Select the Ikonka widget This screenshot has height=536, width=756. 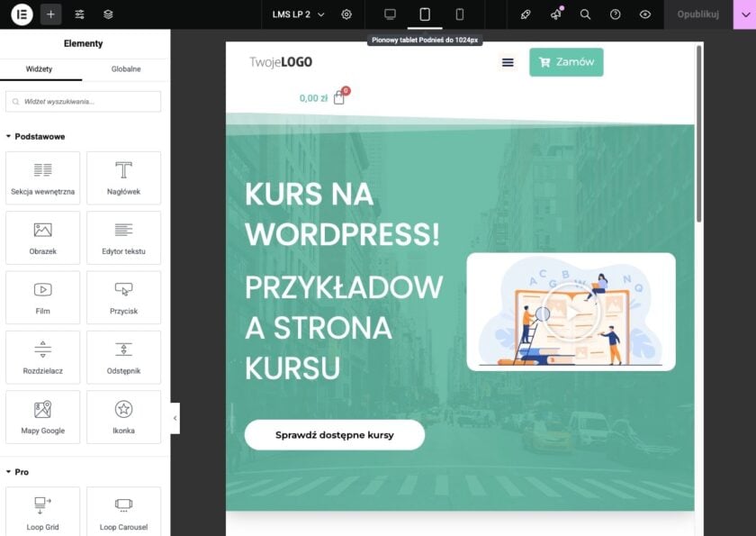click(x=123, y=417)
